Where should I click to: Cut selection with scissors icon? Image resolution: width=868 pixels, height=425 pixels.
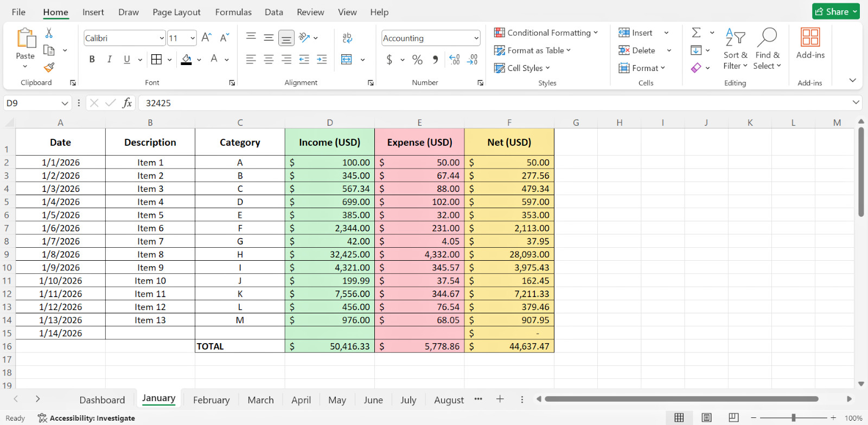pos(49,33)
